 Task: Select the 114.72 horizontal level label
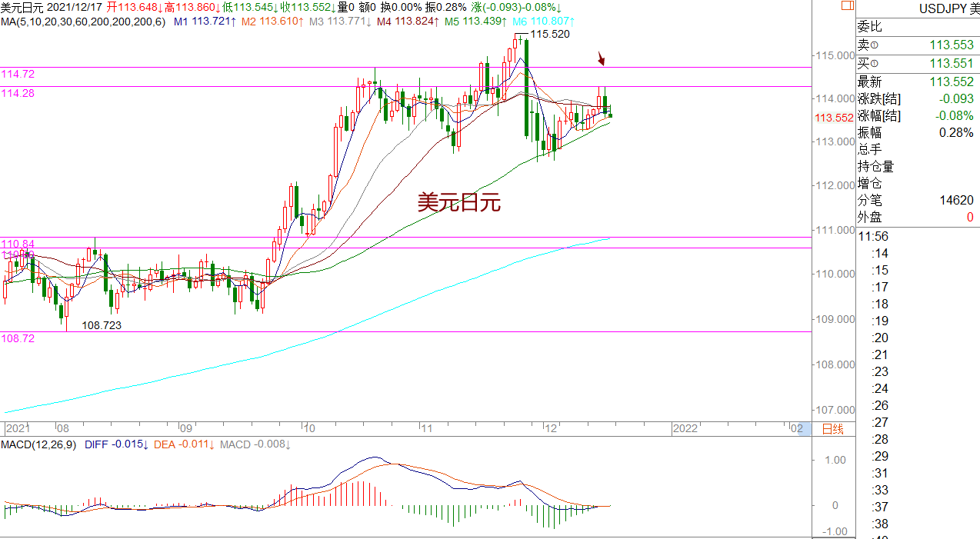[x=18, y=75]
